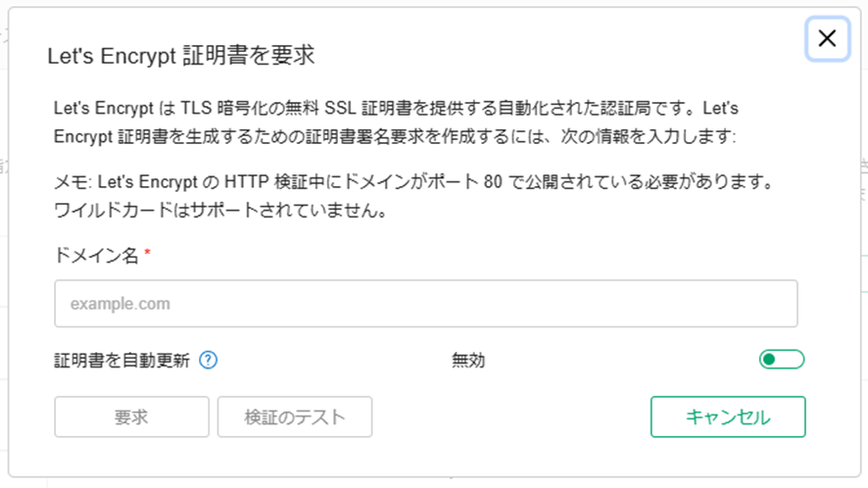Open help tooltip next to 証明書を自動更新
This screenshot has height=488, width=868.
point(208,360)
